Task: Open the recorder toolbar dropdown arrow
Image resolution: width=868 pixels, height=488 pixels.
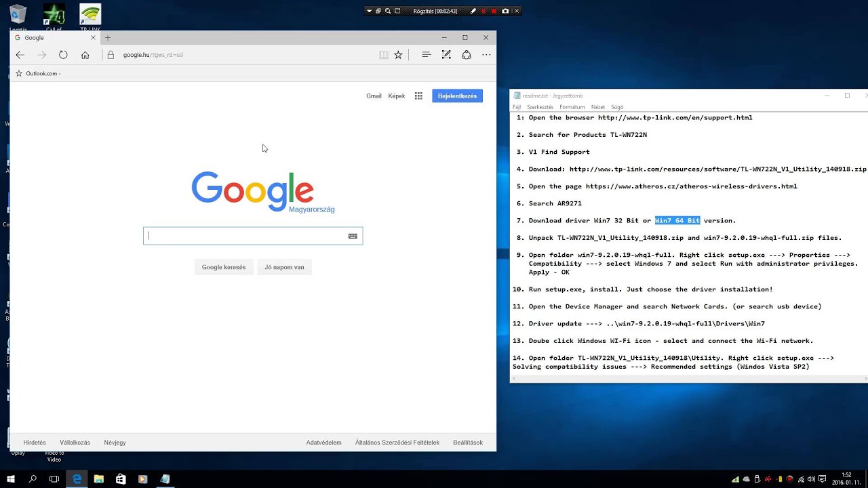Action: (369, 11)
